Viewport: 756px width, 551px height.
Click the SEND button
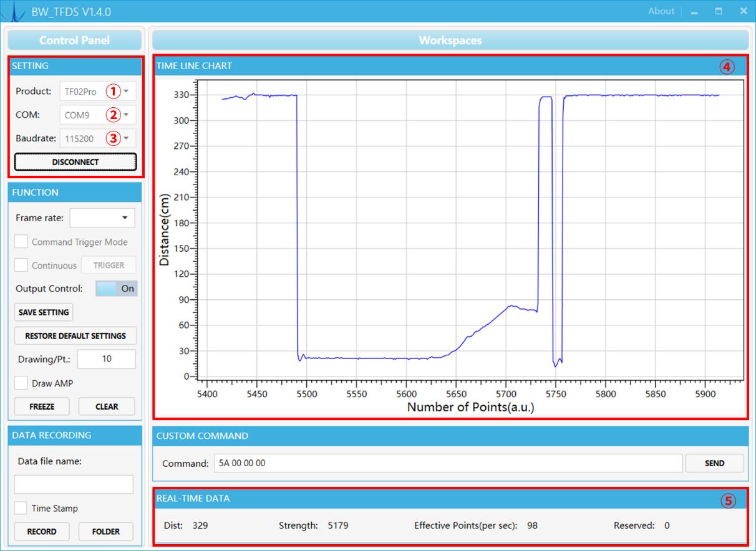coord(715,463)
